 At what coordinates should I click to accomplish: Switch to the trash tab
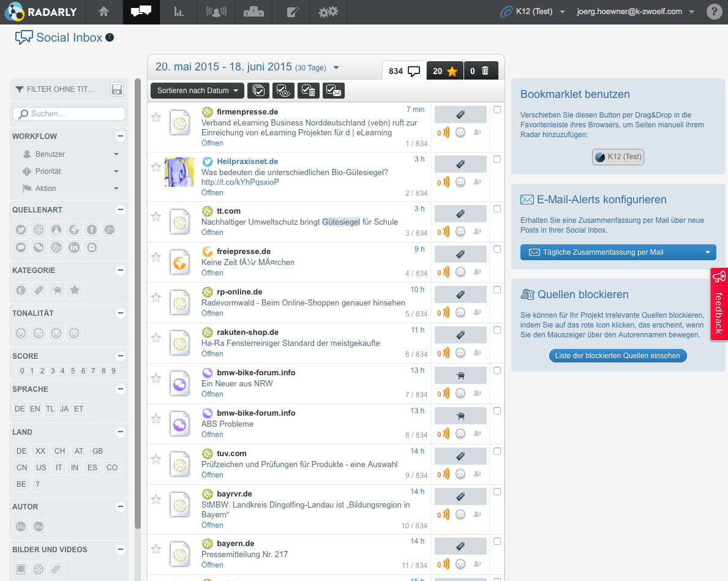[481, 71]
